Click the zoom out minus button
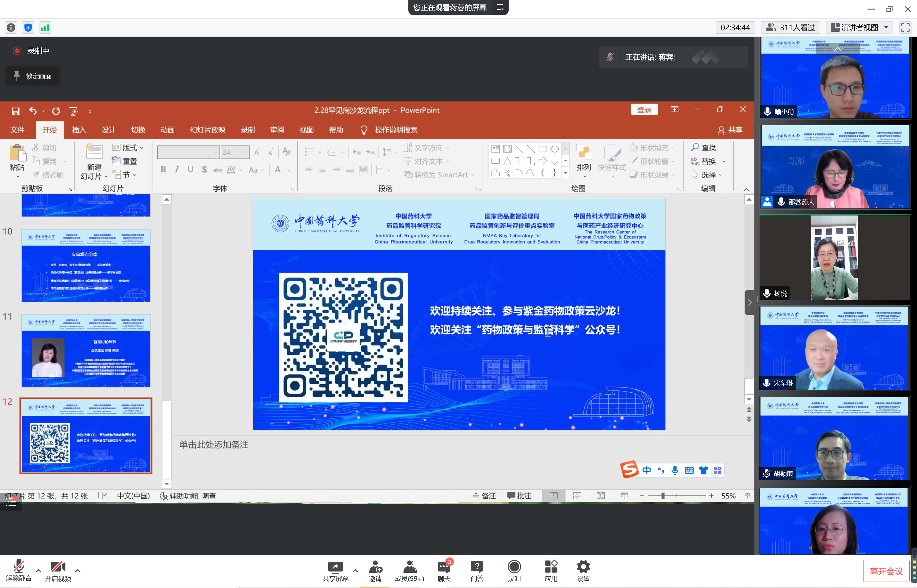The width and height of the screenshot is (917, 588). (x=642, y=496)
